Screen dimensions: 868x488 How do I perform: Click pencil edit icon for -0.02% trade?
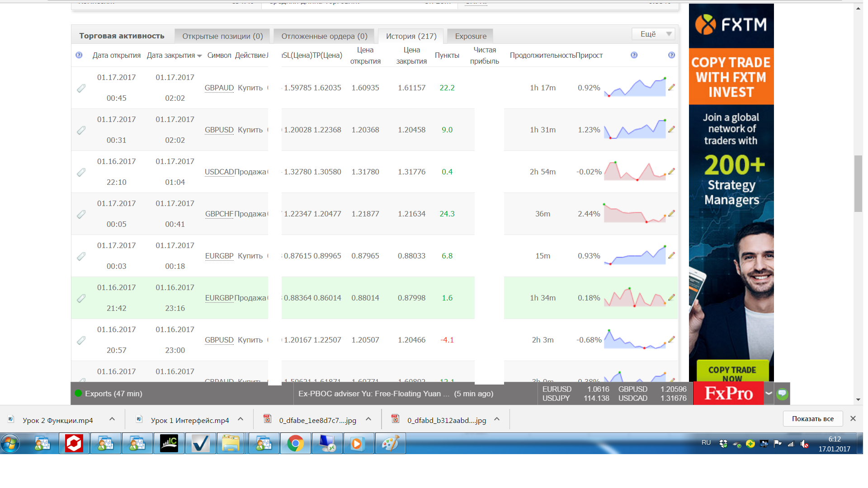coord(672,171)
